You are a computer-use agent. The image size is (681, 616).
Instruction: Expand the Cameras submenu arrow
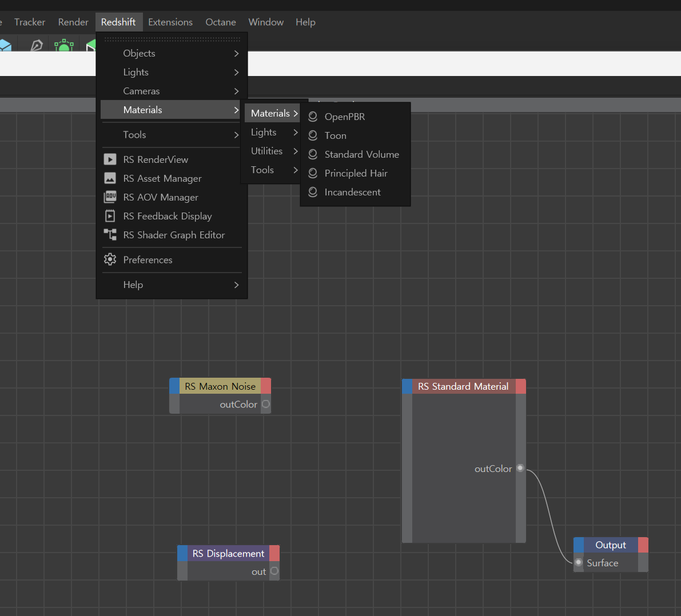pyautogui.click(x=236, y=91)
